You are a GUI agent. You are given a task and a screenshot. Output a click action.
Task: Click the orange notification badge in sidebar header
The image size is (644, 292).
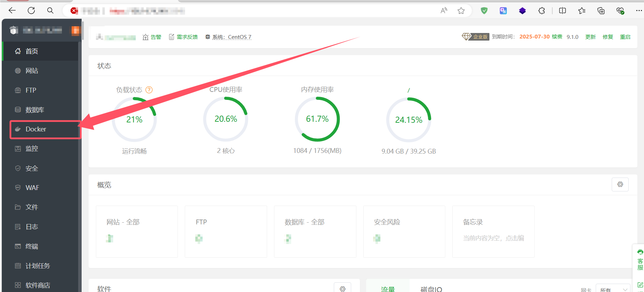coord(75,31)
